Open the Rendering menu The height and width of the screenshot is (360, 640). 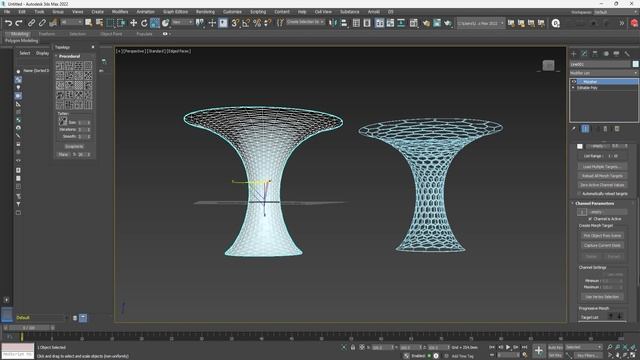coord(205,12)
